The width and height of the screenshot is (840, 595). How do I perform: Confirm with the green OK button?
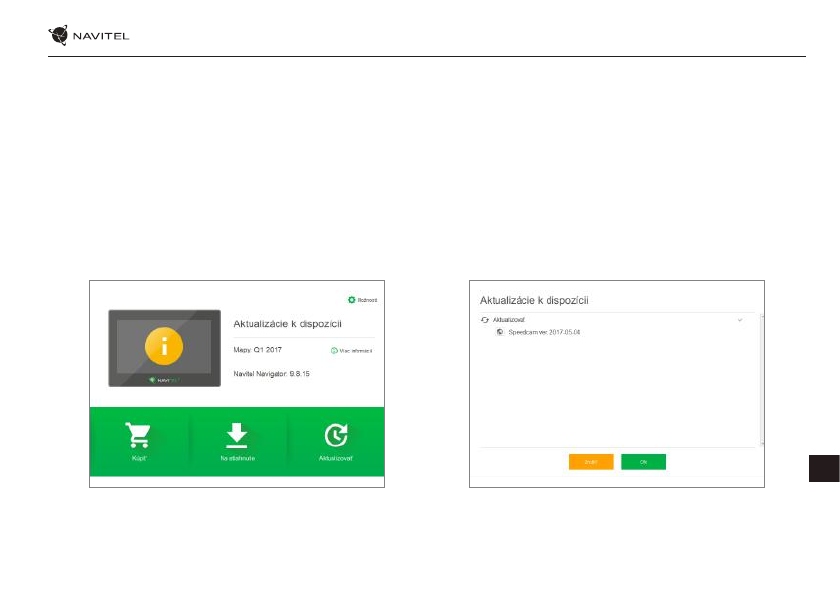pos(643,462)
